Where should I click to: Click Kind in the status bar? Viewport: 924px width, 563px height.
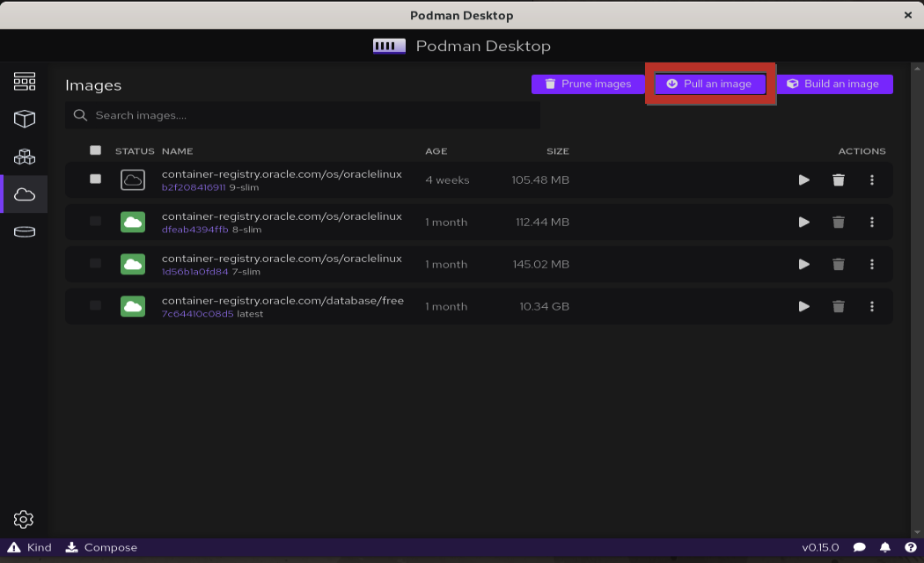pyautogui.click(x=29, y=548)
